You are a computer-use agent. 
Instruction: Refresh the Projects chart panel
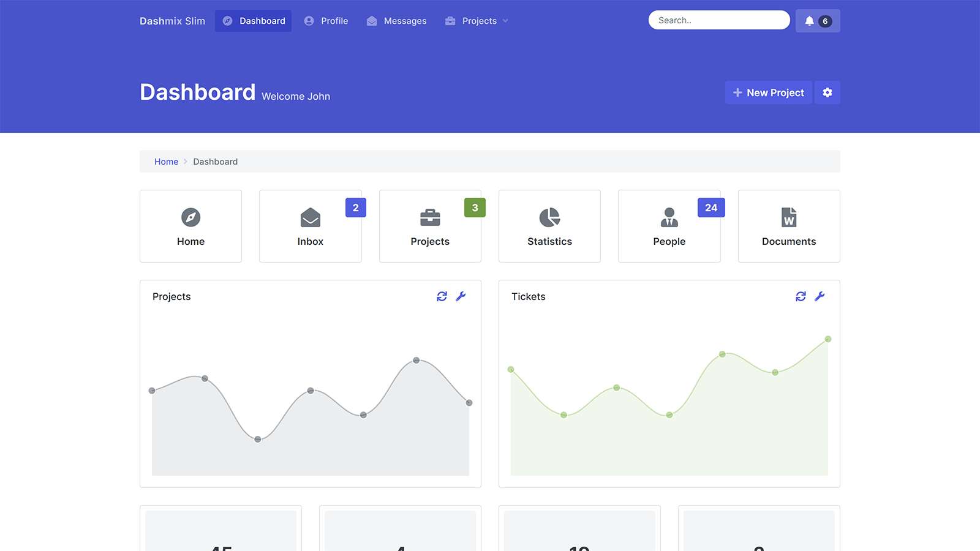coord(442,296)
